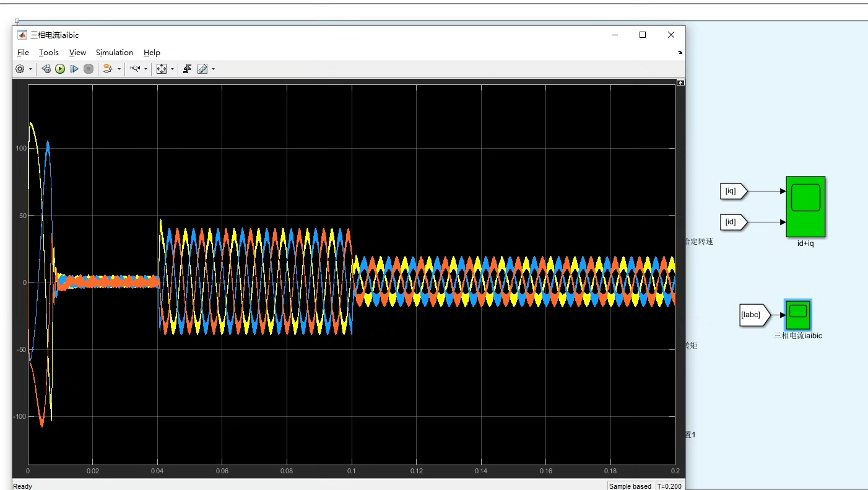The width and height of the screenshot is (868, 490).
Task: Click the Ready status text
Action: [22, 486]
